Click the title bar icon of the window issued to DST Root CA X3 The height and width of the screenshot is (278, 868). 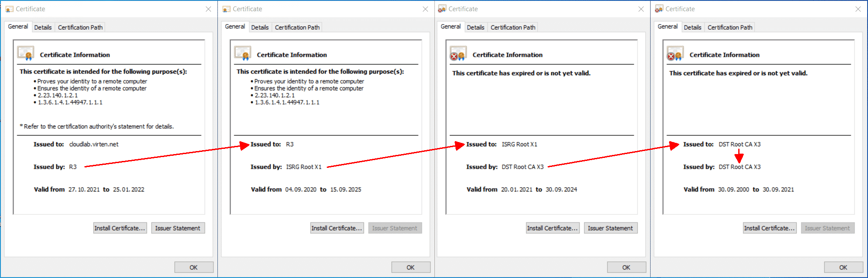659,9
